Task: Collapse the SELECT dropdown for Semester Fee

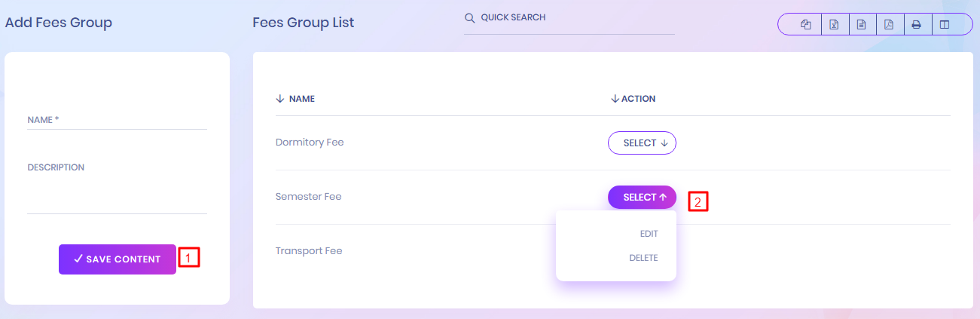Action: tap(642, 198)
